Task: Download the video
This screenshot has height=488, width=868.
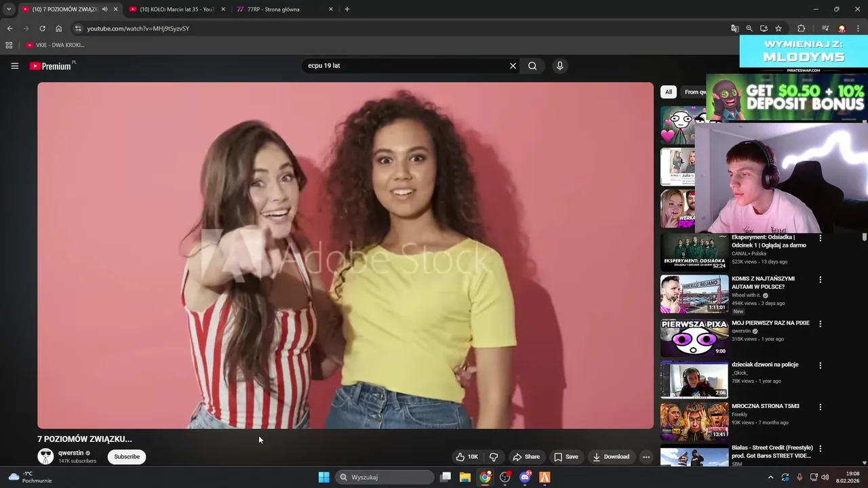Action: pyautogui.click(x=611, y=457)
